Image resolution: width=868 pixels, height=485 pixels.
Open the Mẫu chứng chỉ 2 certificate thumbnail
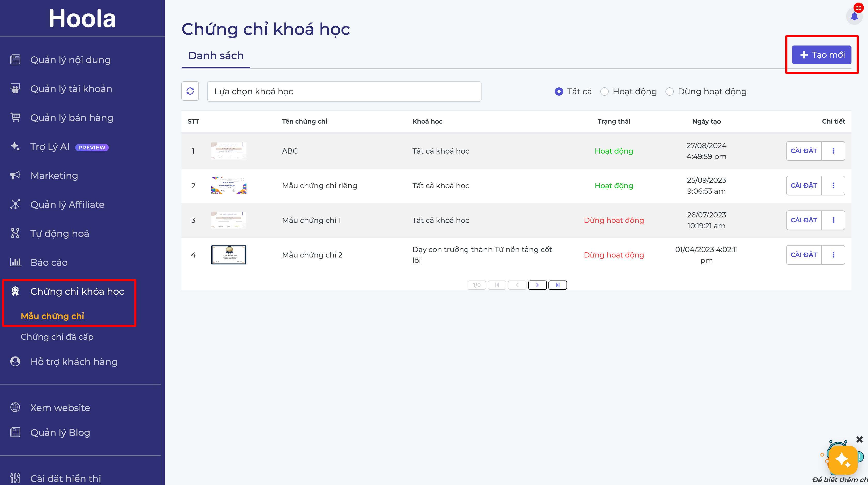pyautogui.click(x=229, y=255)
